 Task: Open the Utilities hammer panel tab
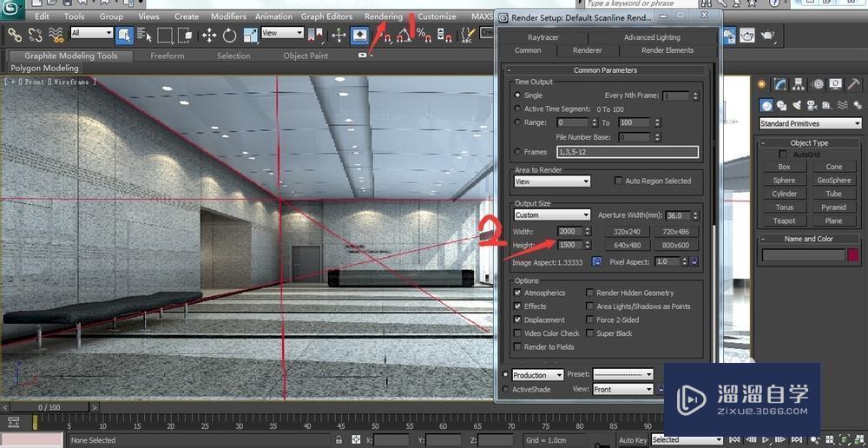pos(853,84)
